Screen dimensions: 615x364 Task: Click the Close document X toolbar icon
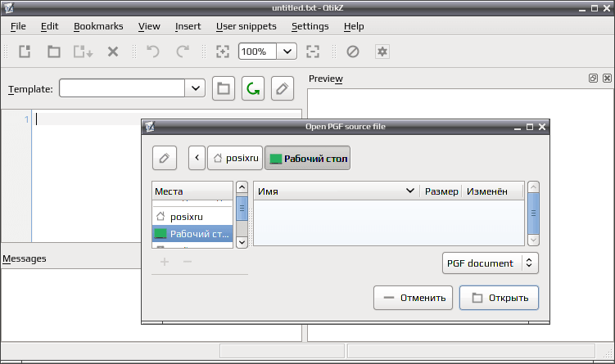113,52
